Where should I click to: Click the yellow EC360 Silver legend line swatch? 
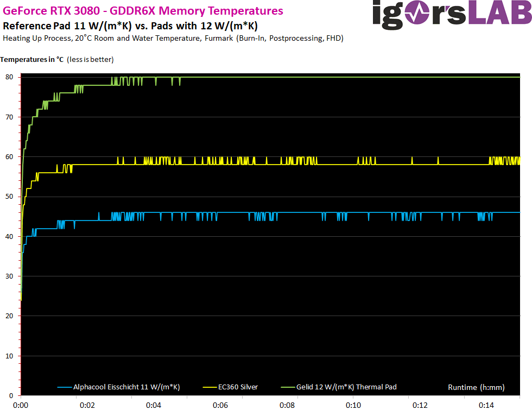pos(210,387)
